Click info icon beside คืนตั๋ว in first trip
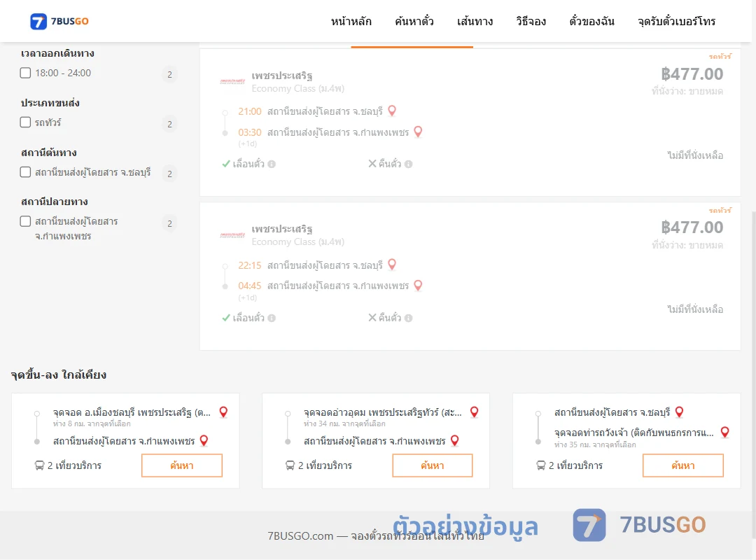The image size is (756, 560). [408, 164]
